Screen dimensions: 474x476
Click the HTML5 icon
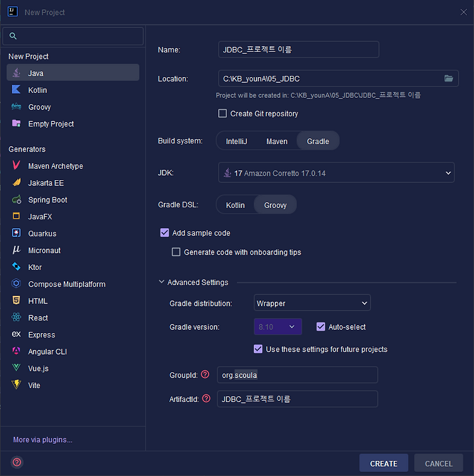point(16,300)
